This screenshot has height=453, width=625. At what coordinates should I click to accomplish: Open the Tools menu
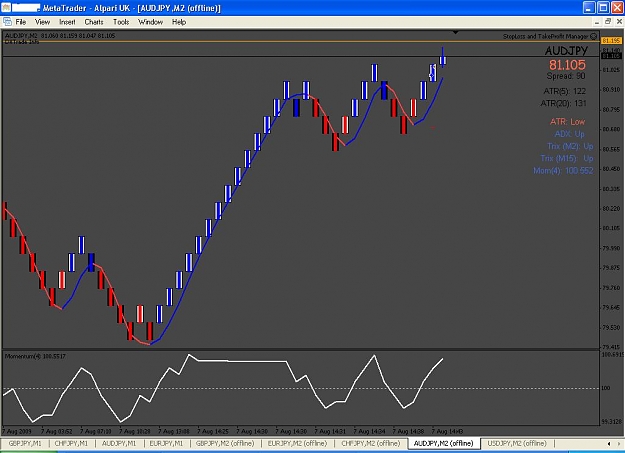[x=121, y=22]
